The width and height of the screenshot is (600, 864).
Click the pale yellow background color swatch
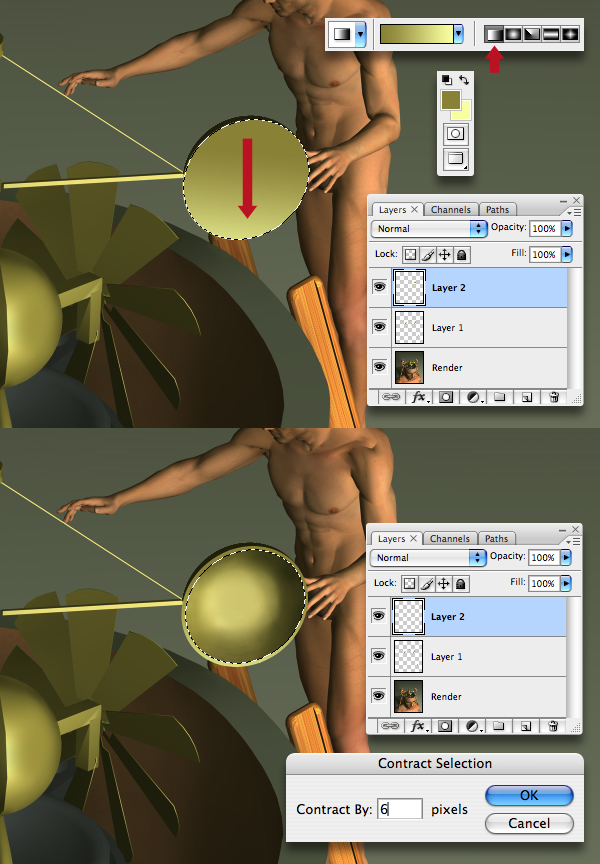[x=464, y=112]
